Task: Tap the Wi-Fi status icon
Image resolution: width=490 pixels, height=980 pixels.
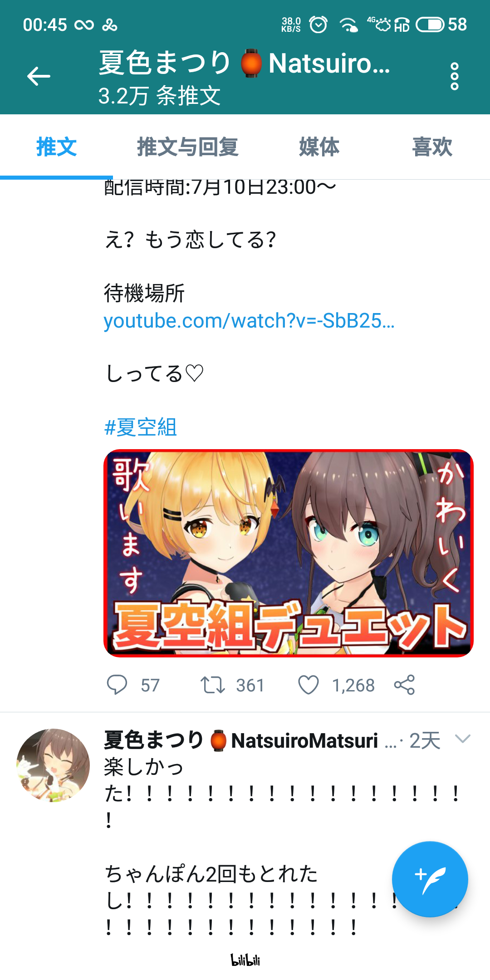Action: [x=348, y=24]
